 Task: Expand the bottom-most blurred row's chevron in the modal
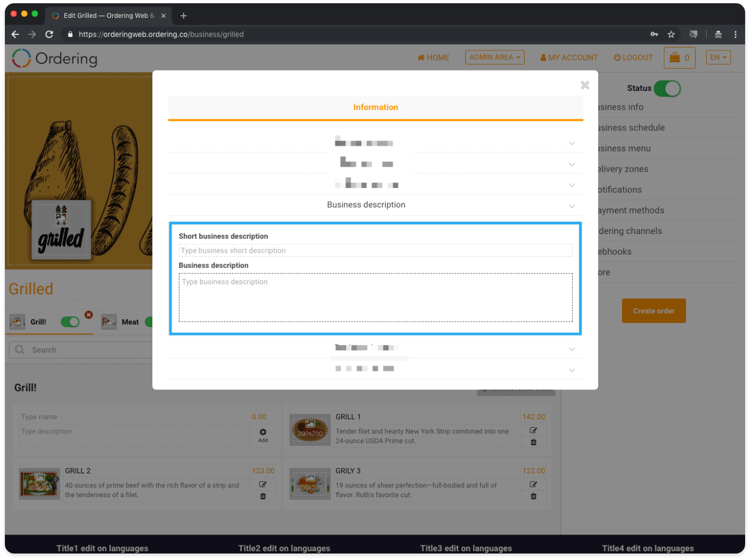pyautogui.click(x=572, y=370)
